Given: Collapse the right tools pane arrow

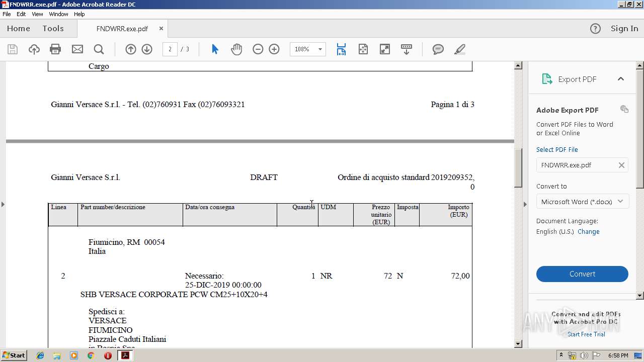Looking at the screenshot, I should click(525, 204).
